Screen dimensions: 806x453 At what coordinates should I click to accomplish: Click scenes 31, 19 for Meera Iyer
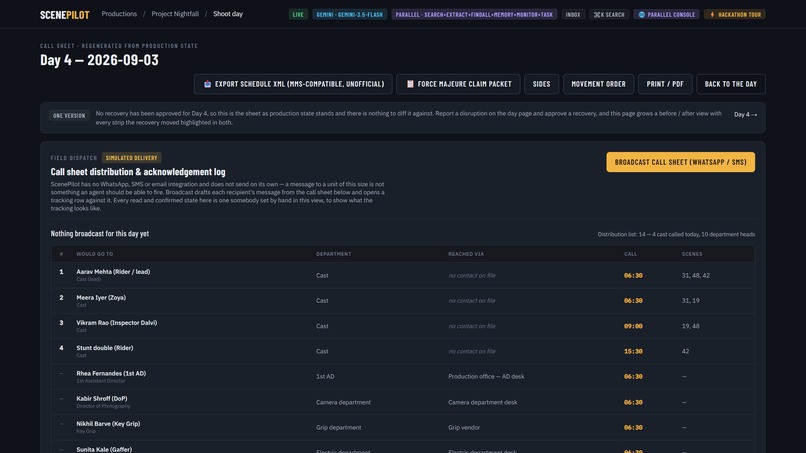tap(690, 300)
